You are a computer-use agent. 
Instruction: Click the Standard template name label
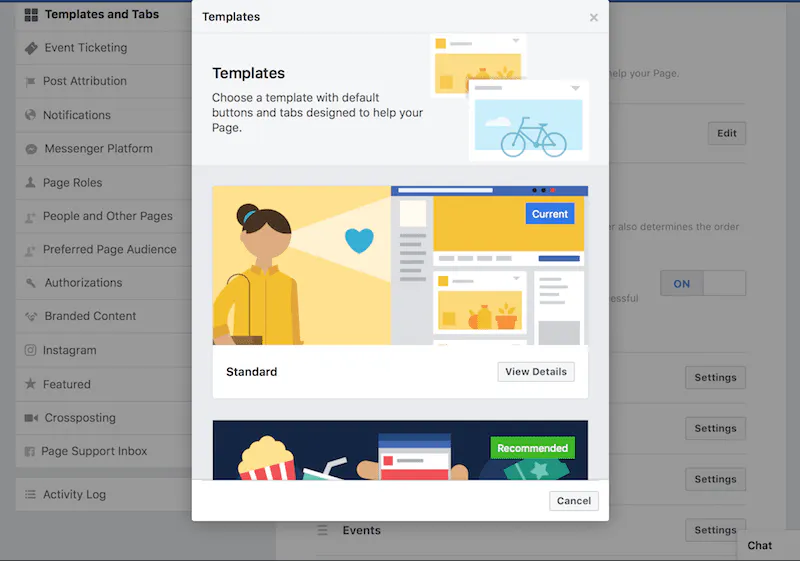click(x=252, y=372)
